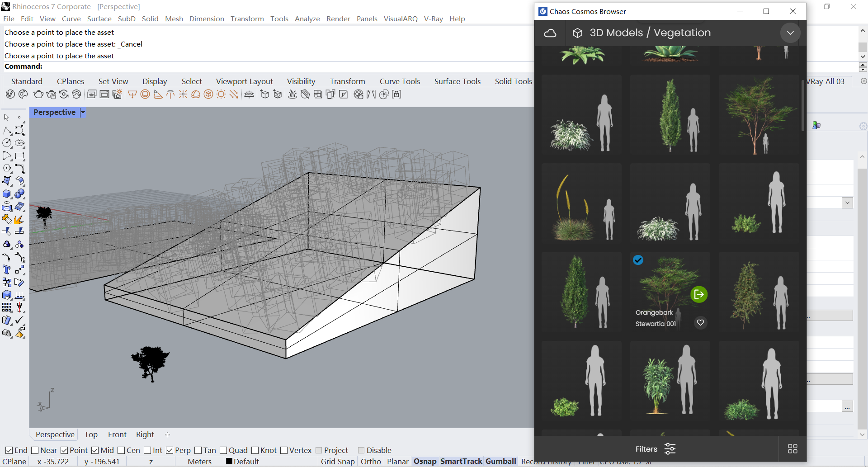This screenshot has height=467, width=868.
Task: Switch Cosmos grid view layout icon
Action: tap(793, 449)
